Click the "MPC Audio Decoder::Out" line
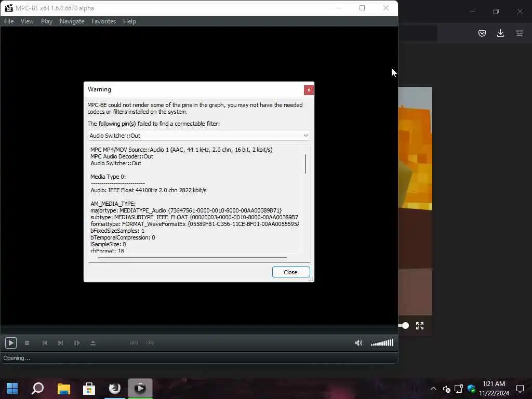This screenshot has height=399, width=532. tap(122, 156)
